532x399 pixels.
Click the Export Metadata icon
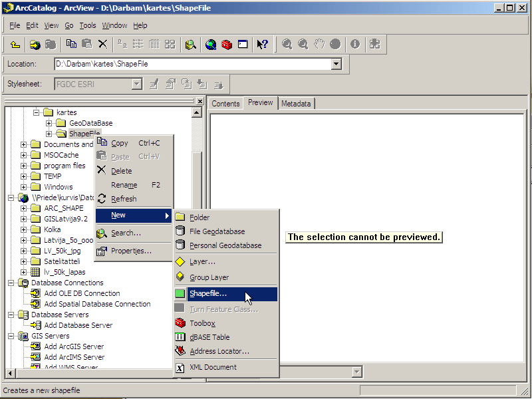(219, 84)
